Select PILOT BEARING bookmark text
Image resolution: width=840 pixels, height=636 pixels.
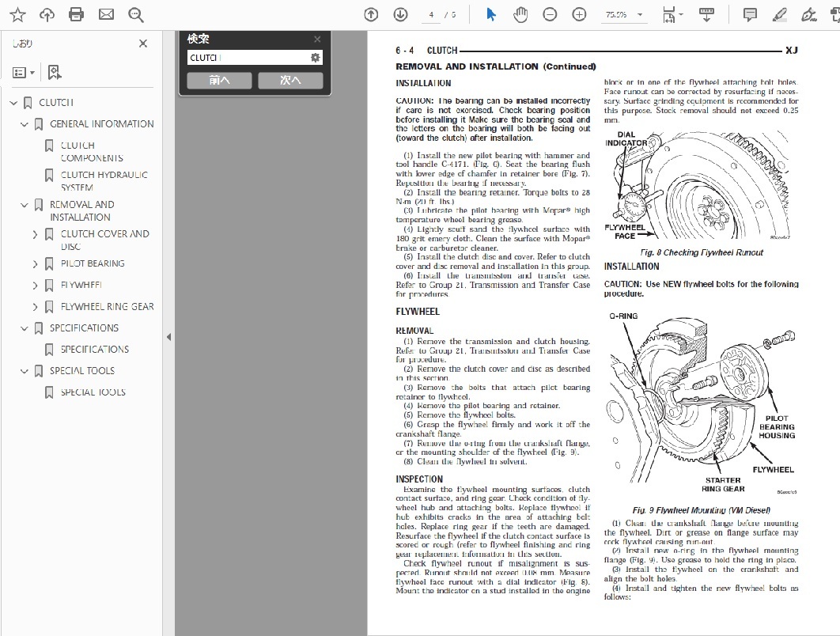93,263
